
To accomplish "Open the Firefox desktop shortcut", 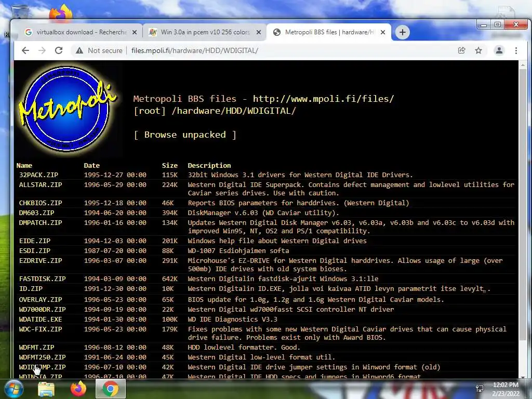I will coord(61,13).
